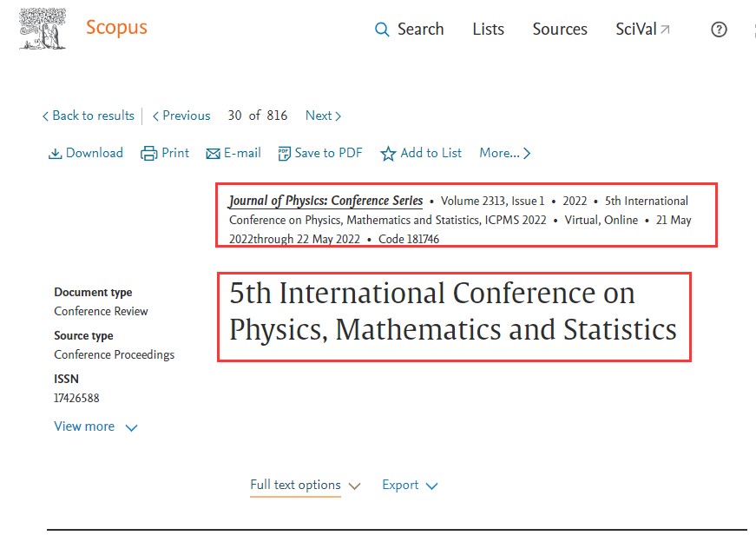
Task: Click the Download arrow icon
Action: click(55, 154)
